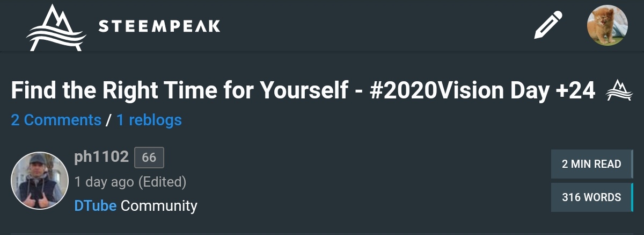Click gray accent bar on 2 MIN READ
Viewport: 644px width, 235px height.
tap(632, 164)
